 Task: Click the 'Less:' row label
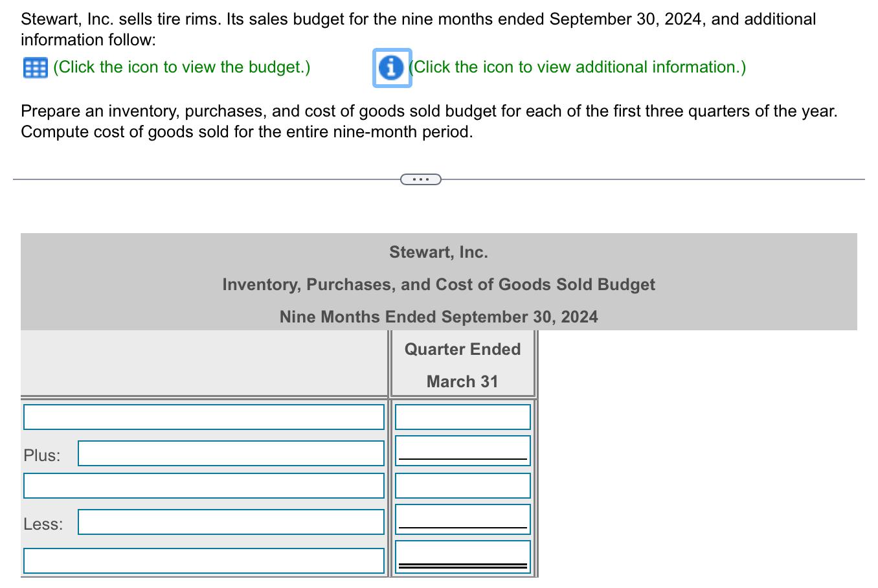coord(43,524)
